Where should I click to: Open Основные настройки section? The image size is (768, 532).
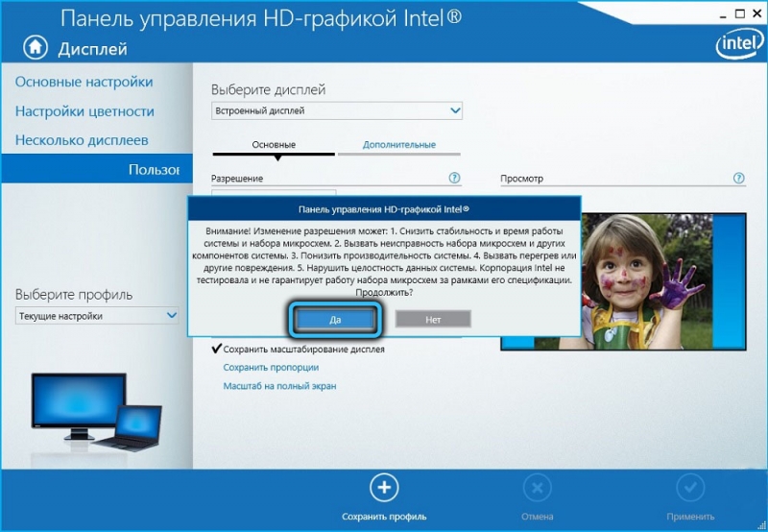click(x=84, y=82)
